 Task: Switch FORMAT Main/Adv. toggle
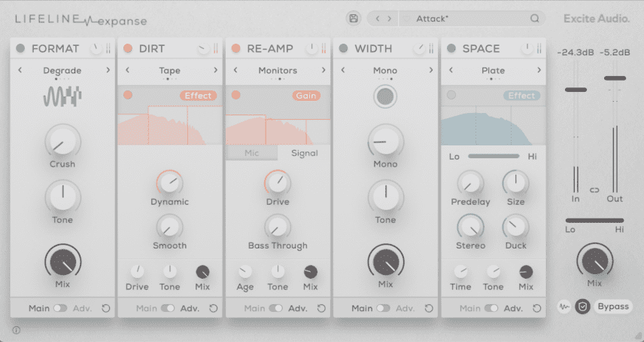coord(60,308)
